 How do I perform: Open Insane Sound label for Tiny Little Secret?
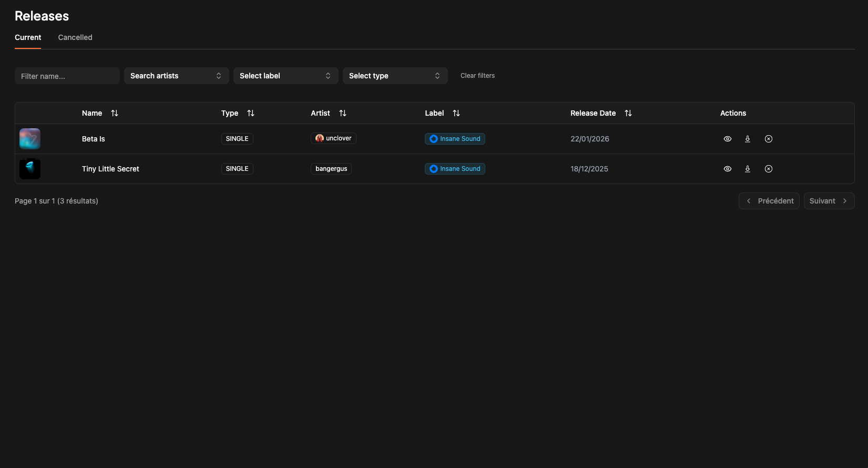[455, 169]
